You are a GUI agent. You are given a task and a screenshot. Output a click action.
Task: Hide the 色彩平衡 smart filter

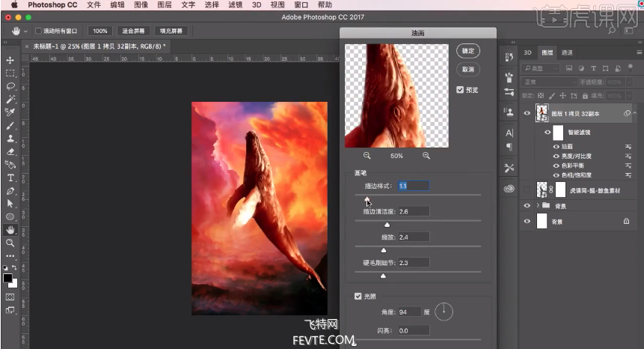click(x=556, y=166)
